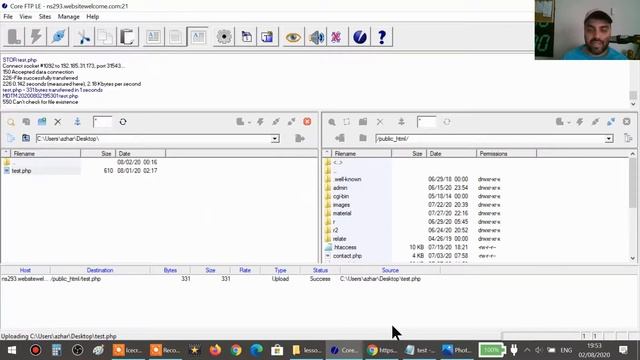Expand local path C:\Users dropdown

coord(275,139)
